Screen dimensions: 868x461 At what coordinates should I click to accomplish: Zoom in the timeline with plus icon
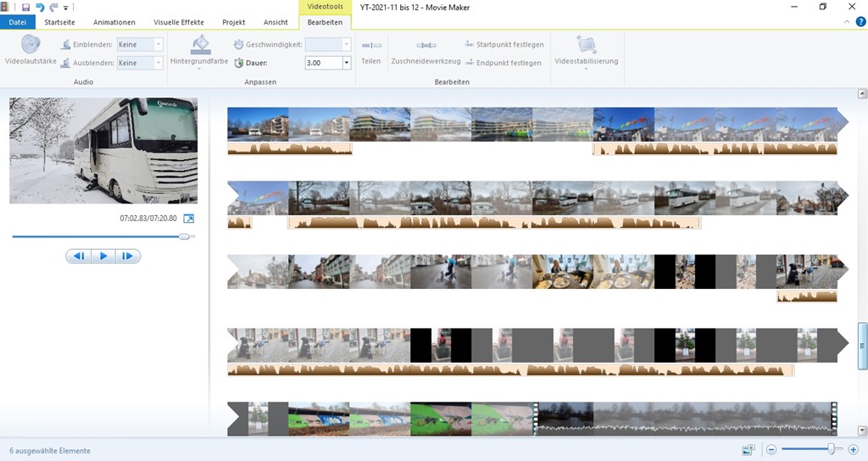(854, 450)
